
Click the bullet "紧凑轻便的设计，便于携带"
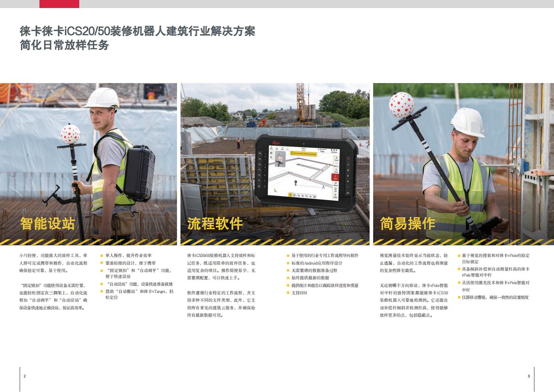(128, 263)
